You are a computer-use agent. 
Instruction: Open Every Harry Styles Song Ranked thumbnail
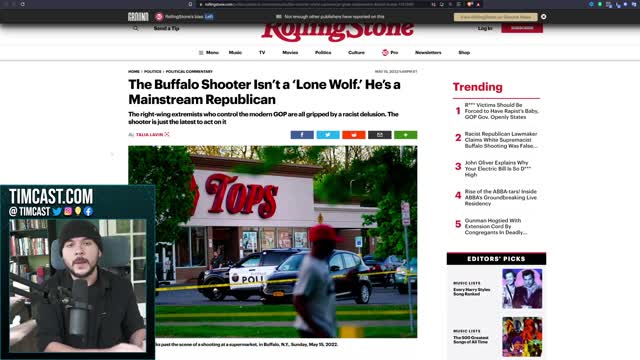[x=522, y=288]
